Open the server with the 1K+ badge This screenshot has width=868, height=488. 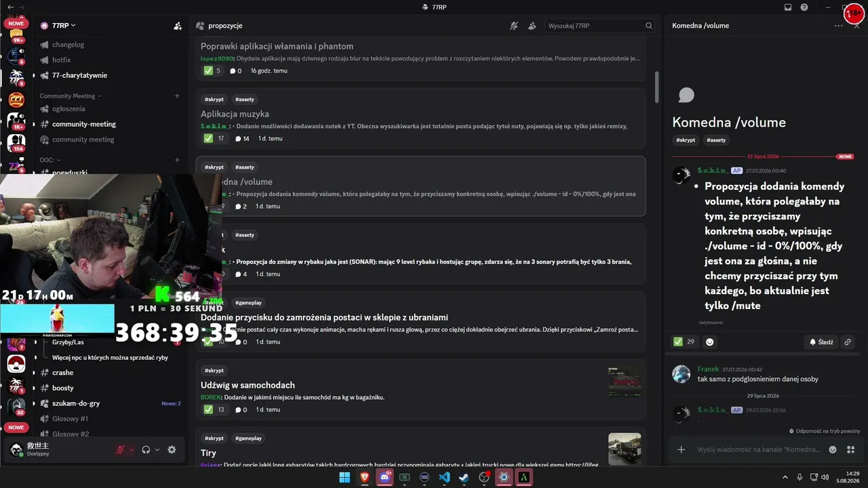tap(16, 121)
